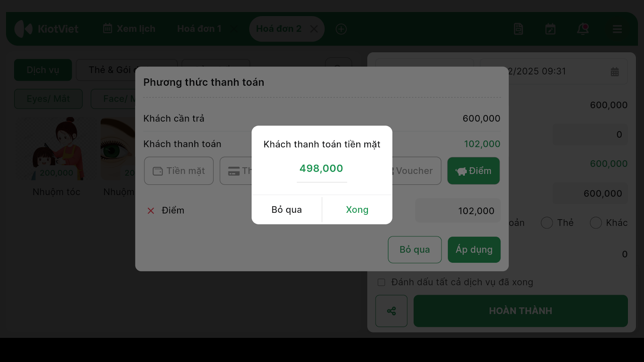The image size is (644, 362).
Task: Edit the 498,000 cash amount field
Action: point(322,169)
